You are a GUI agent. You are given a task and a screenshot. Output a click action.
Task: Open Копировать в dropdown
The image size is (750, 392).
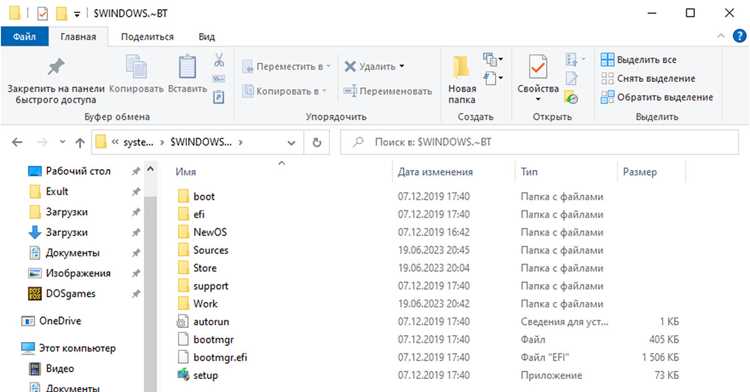click(284, 91)
